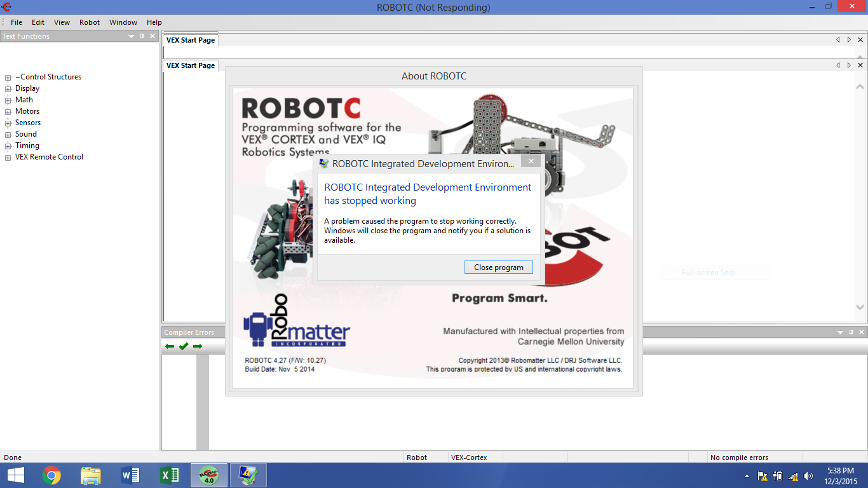Open Microsoft Excel from the taskbar

pos(170,475)
